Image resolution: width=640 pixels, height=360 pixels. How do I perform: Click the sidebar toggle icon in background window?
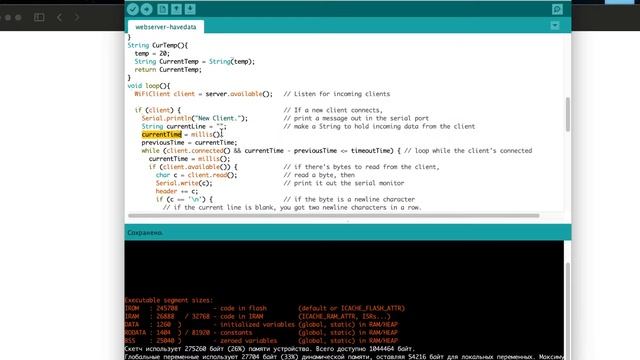point(39,17)
